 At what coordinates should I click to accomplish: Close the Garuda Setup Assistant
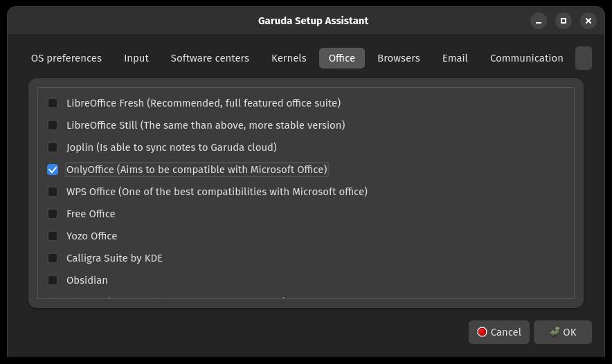pos(588,21)
